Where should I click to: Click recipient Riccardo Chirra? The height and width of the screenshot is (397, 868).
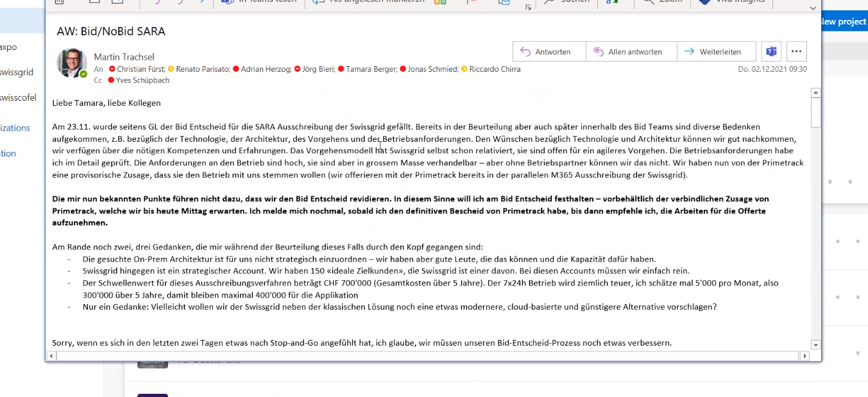coord(494,69)
